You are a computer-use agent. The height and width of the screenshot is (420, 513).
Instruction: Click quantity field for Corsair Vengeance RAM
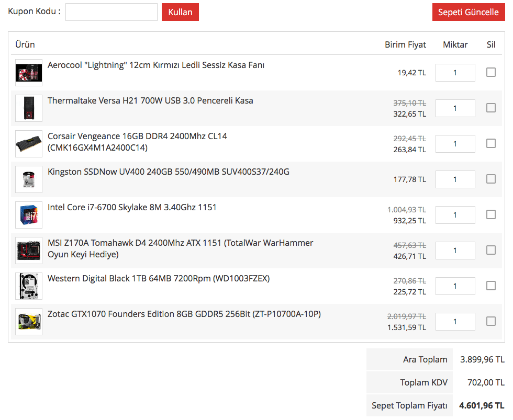tap(455, 144)
